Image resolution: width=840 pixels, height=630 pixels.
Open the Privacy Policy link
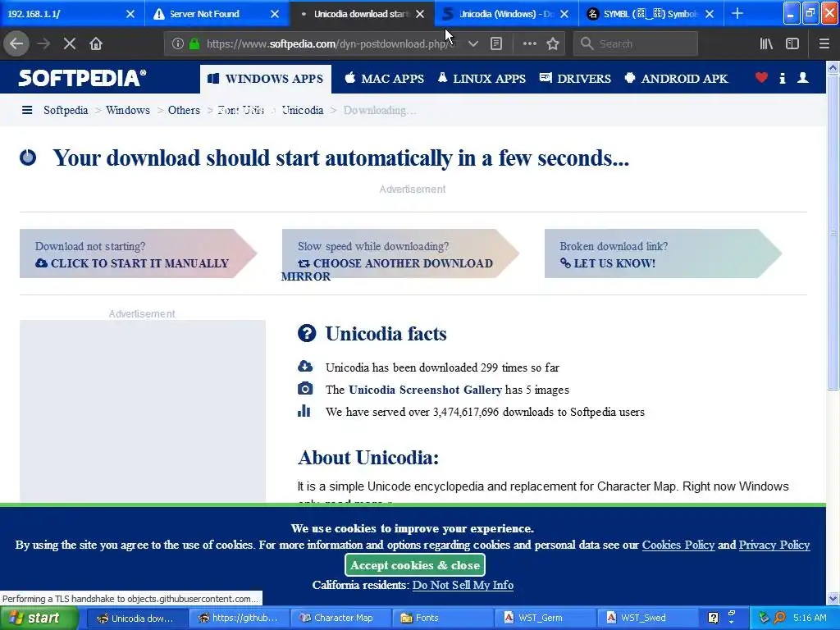click(x=774, y=545)
